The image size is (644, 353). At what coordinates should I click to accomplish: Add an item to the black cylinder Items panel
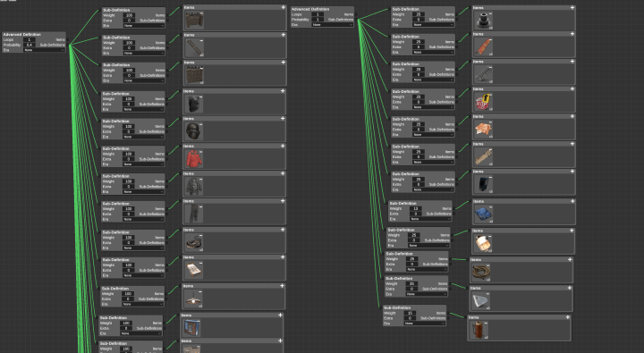point(572,7)
